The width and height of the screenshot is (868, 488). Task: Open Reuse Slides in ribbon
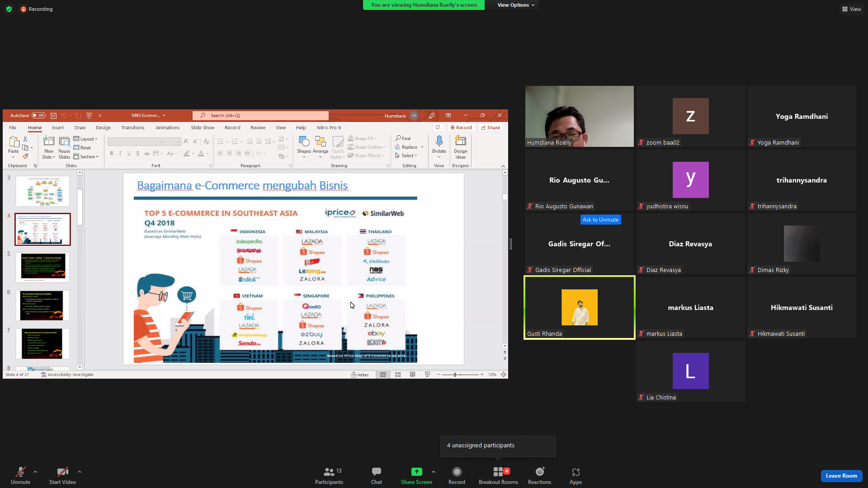(64, 147)
